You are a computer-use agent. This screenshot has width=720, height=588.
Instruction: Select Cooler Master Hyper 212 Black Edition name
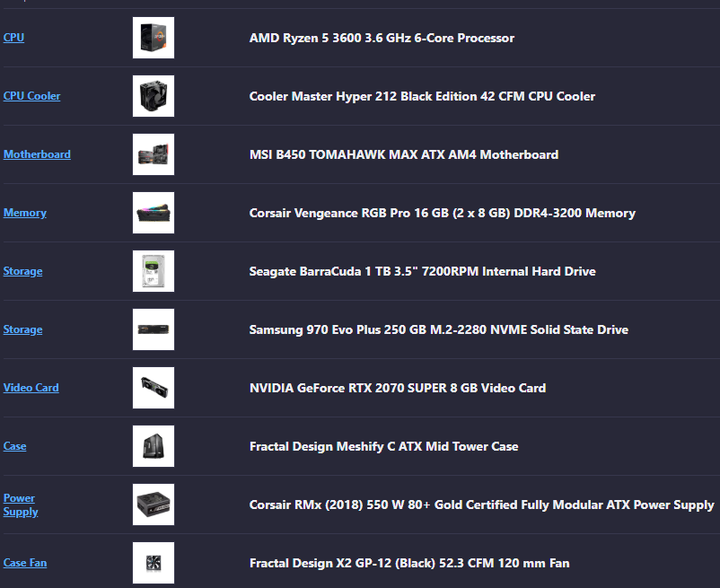[x=422, y=96]
